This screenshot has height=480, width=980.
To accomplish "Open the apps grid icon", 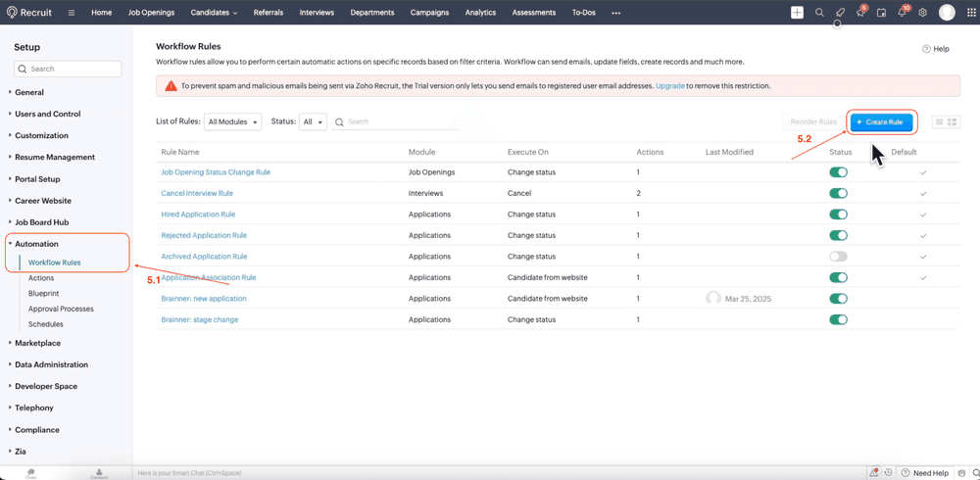I will pyautogui.click(x=970, y=13).
